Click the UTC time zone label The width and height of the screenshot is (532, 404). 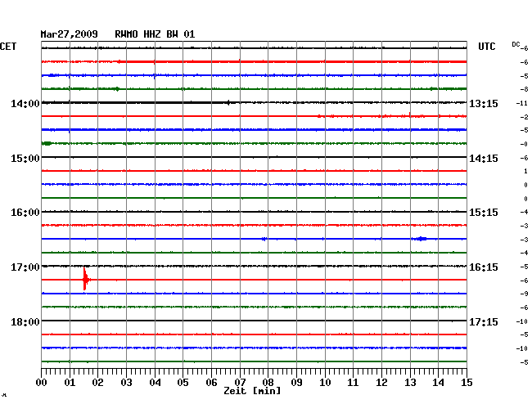486,47
